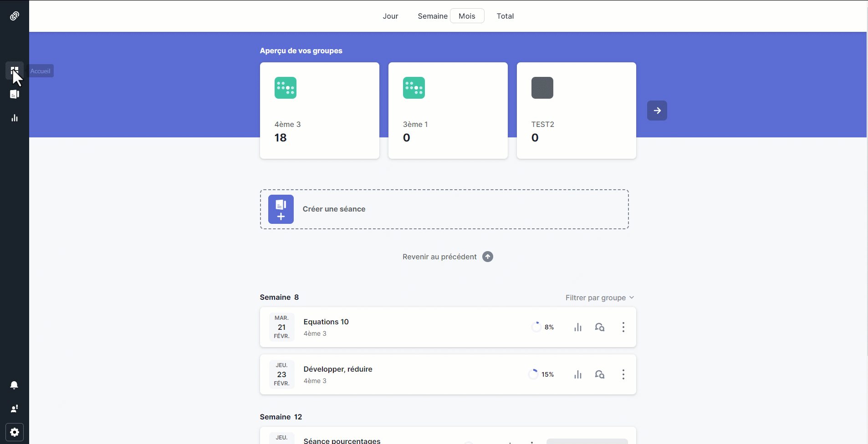Open three-dot menu for Equations 10
868x444 pixels.
[x=623, y=327]
